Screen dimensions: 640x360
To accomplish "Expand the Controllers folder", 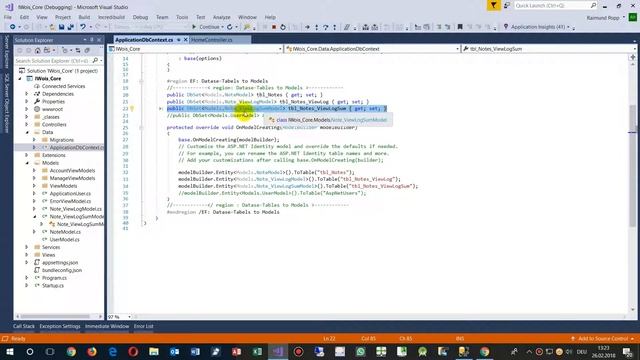I will tap(27, 124).
